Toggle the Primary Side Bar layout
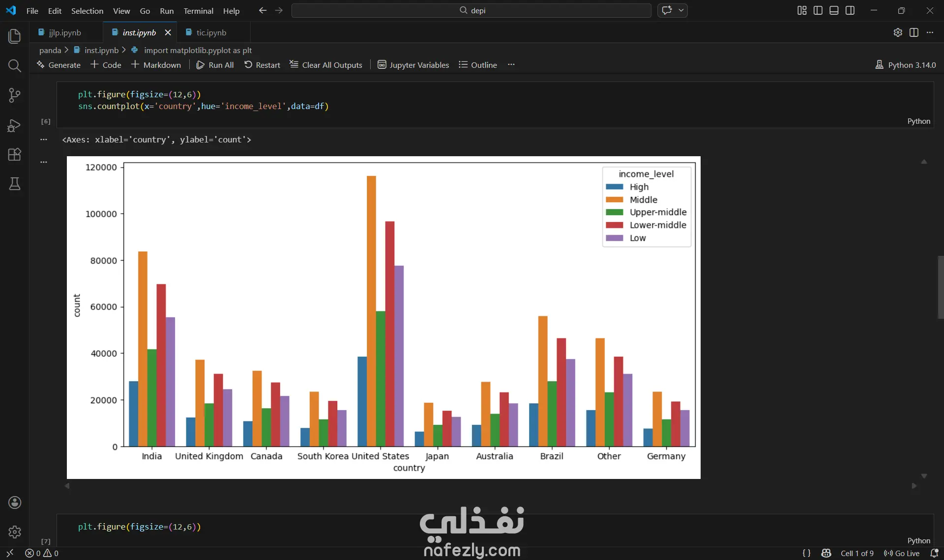Screen dimensions: 944x560 click(x=818, y=10)
